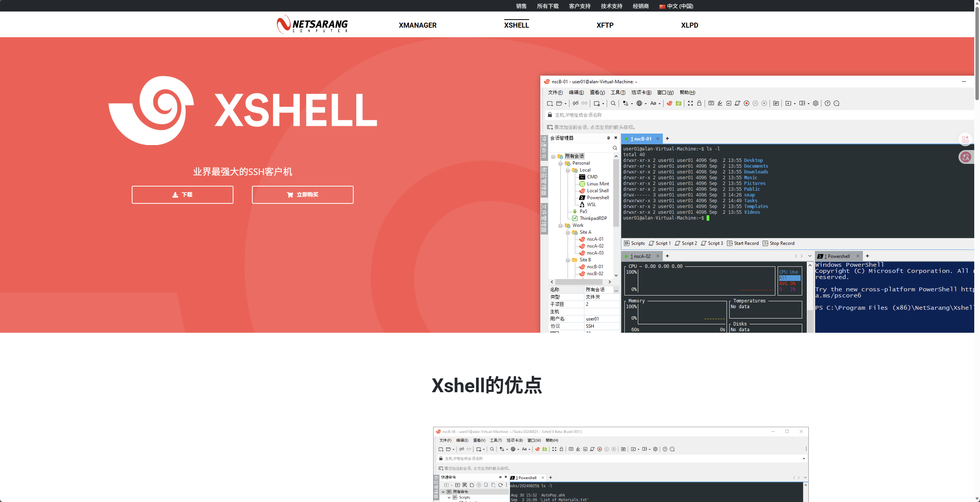Click the search magnifier in Xshell toolbar
The height and width of the screenshot is (502, 980).
tap(613, 103)
